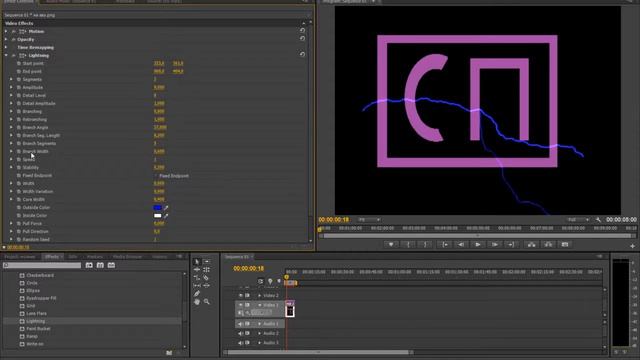Filter Effects by 32-bit color badge

click(x=100, y=265)
